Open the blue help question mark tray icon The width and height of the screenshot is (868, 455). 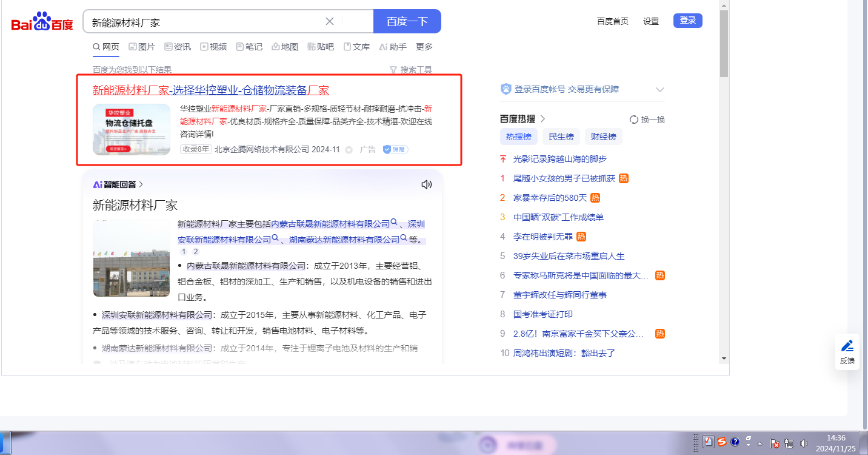[735, 442]
